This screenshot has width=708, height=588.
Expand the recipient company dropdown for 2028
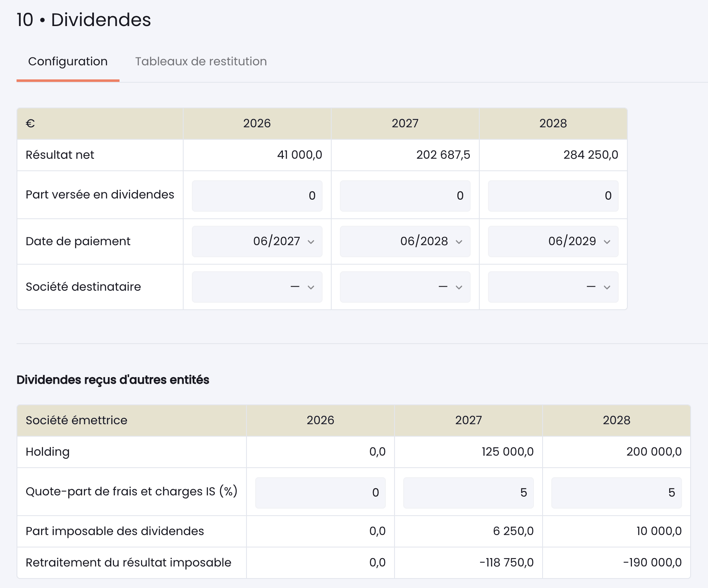tap(553, 287)
